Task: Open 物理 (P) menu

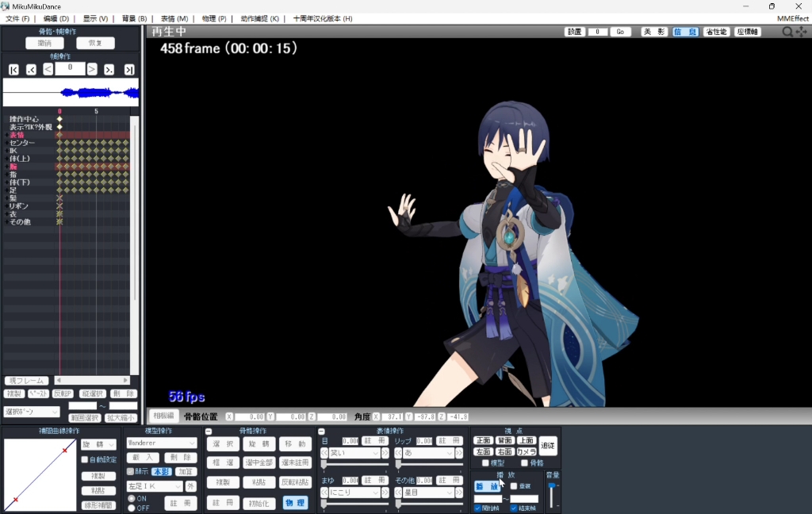Action: 214,19
